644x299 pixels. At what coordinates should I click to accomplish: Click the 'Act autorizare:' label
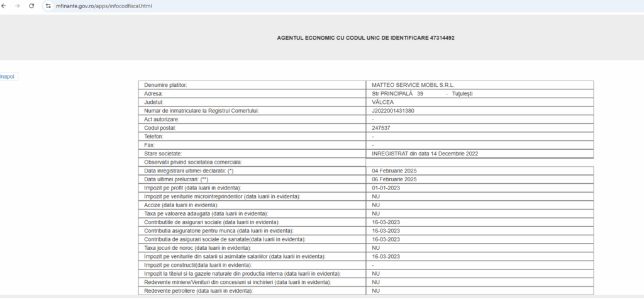tap(162, 120)
